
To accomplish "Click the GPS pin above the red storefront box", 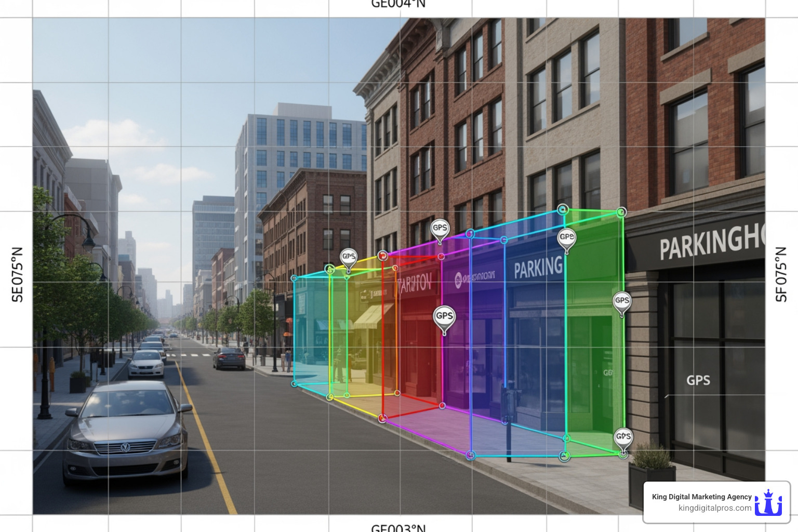I will tap(441, 227).
